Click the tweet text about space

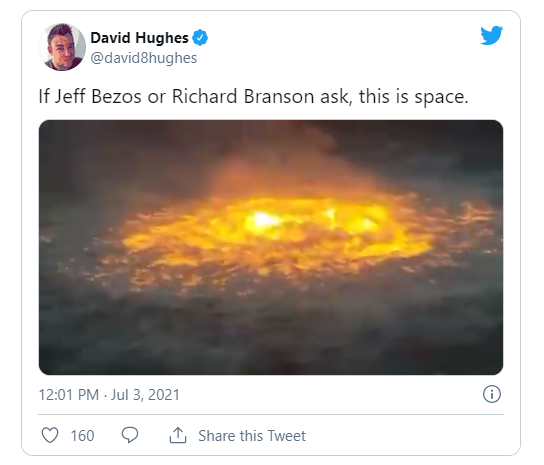point(253,96)
